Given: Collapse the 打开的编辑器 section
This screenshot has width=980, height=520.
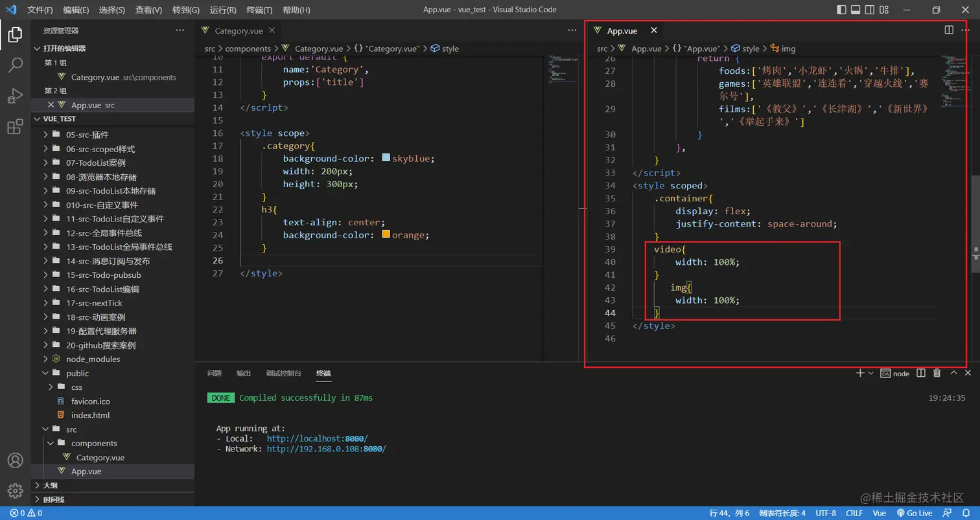Looking at the screenshot, I should 113,49.
